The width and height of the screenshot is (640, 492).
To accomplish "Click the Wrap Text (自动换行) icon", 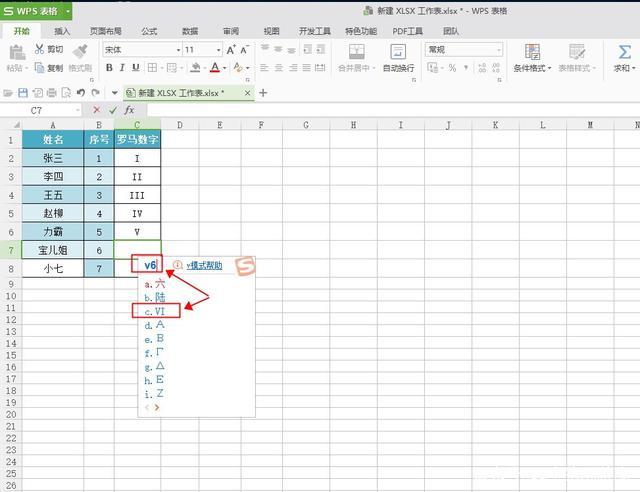I will (x=398, y=52).
